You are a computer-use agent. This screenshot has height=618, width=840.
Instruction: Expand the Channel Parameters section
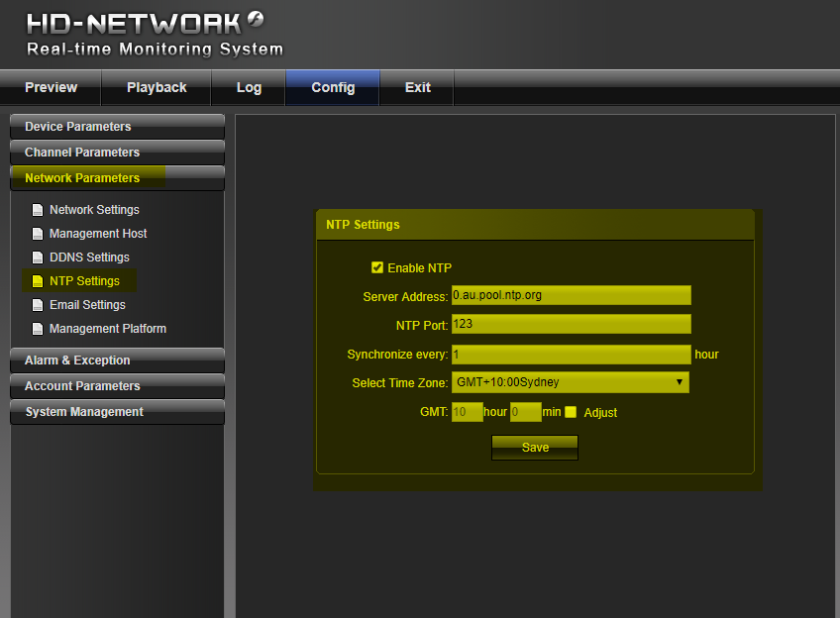click(x=117, y=153)
